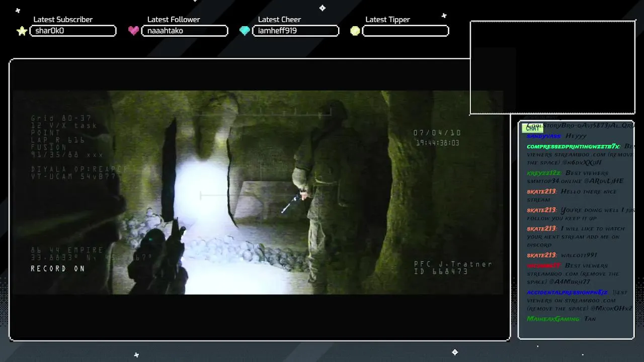The image size is (644, 362).
Task: Click the 07/04/10 date stamp in video
Action: point(437,133)
